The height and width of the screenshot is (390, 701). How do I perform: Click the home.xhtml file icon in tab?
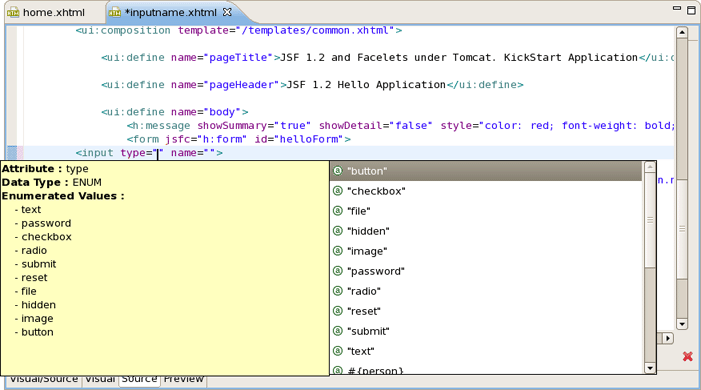tap(13, 13)
